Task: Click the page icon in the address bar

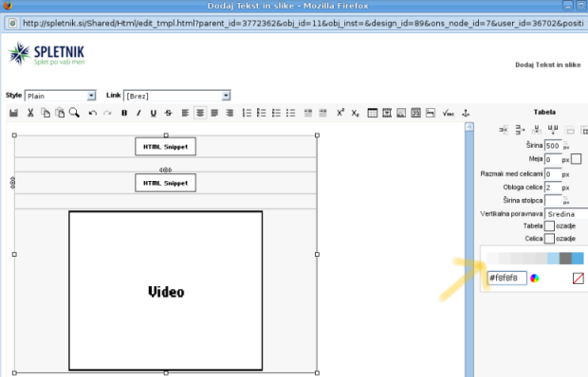Action: coord(12,24)
